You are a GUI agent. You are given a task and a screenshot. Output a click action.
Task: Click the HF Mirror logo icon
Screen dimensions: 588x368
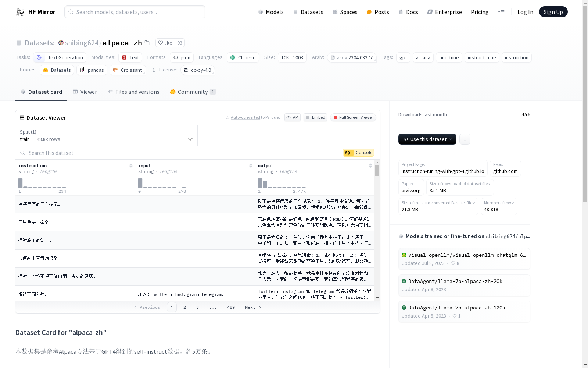20,12
